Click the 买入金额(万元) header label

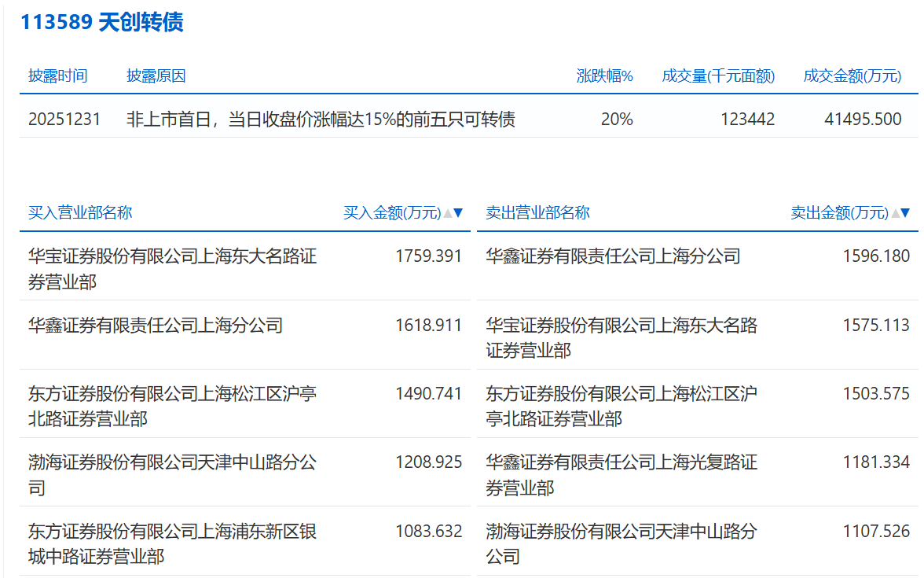click(x=392, y=213)
